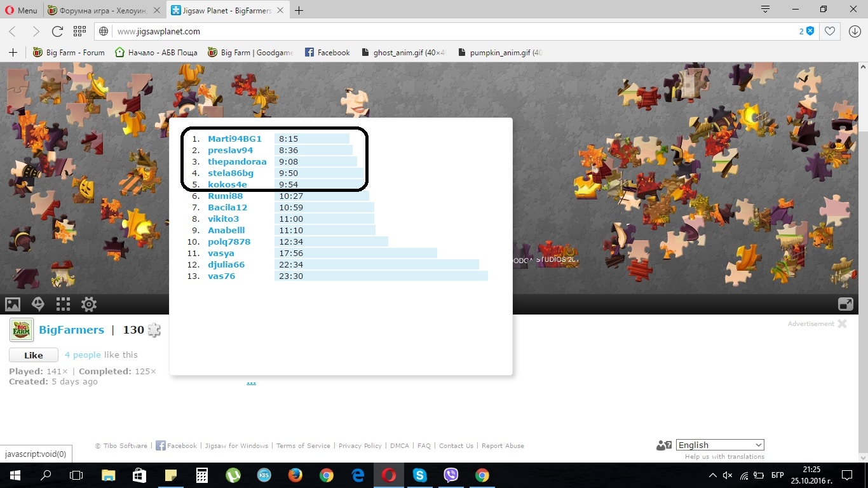Open vikito3 player profile
Viewport: 868px width, 488px height.
tap(223, 219)
